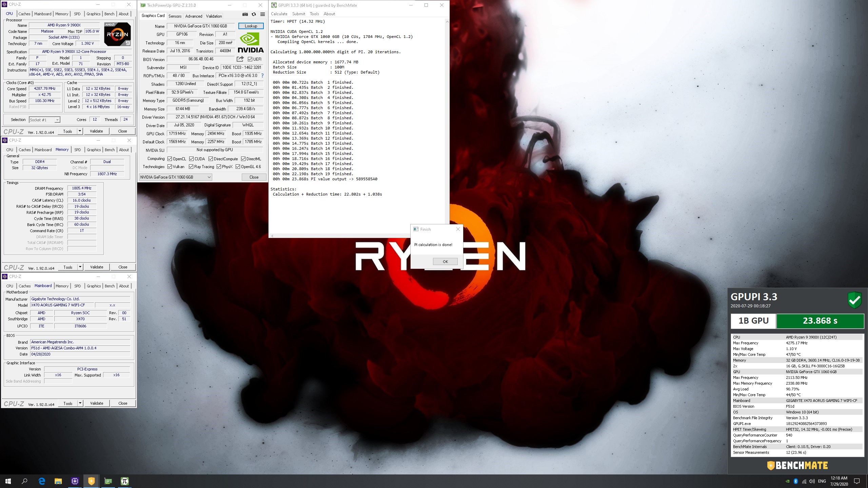Click the ENG language indicator in tray
The height and width of the screenshot is (488, 868).
coord(822,481)
